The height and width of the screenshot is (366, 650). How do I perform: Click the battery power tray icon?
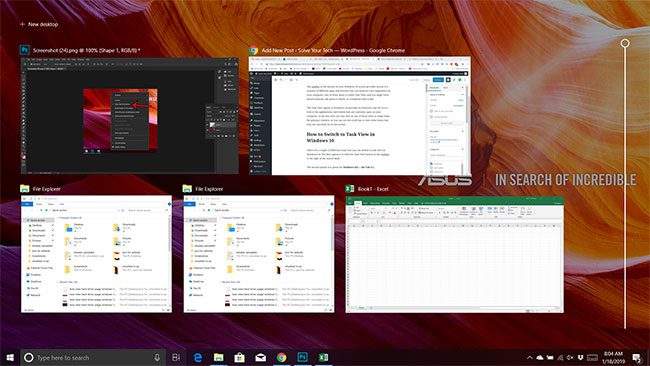(x=550, y=357)
